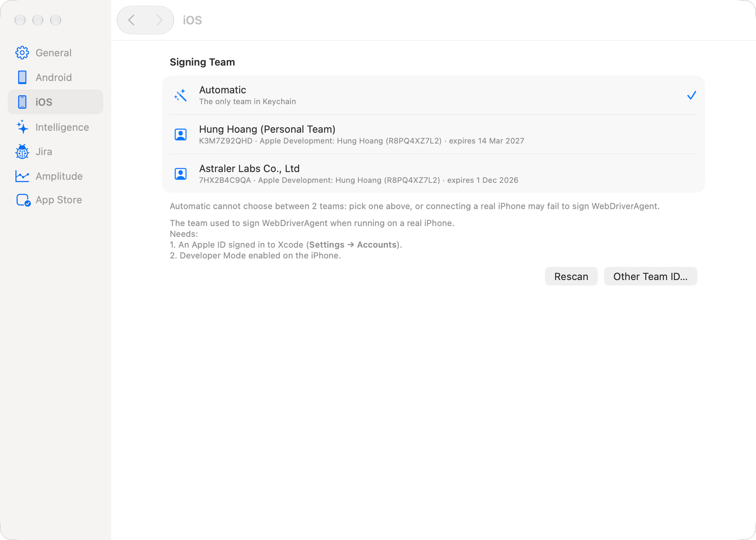Click the Android device icon in sidebar
This screenshot has width=756, height=540.
click(x=22, y=77)
